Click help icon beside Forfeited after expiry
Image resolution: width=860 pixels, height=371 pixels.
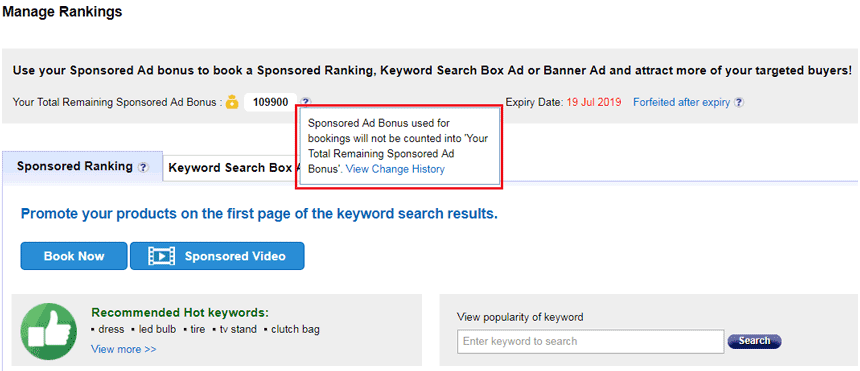(x=739, y=102)
